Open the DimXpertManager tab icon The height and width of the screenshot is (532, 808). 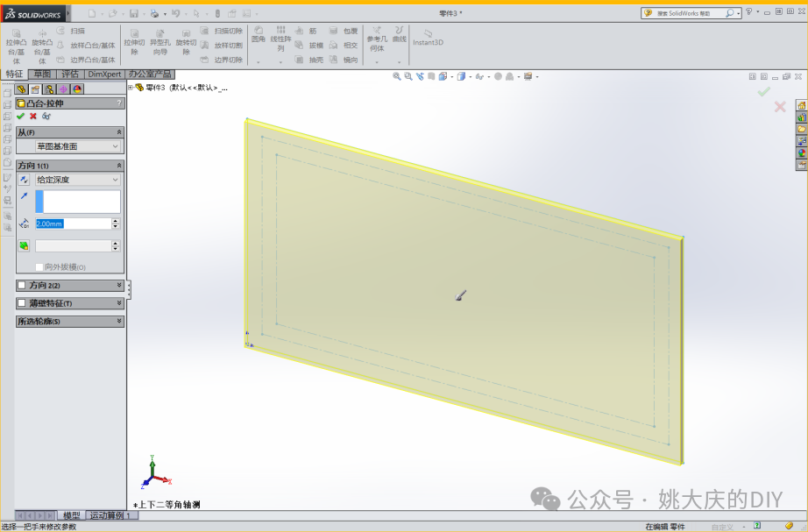point(63,89)
